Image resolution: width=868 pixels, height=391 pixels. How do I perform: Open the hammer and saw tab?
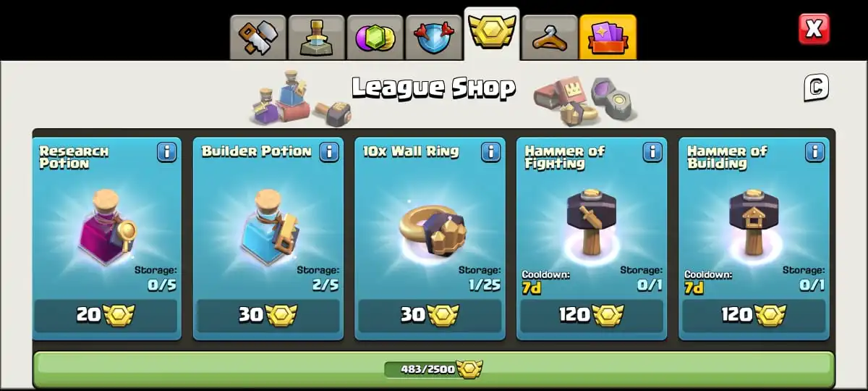[x=258, y=37]
